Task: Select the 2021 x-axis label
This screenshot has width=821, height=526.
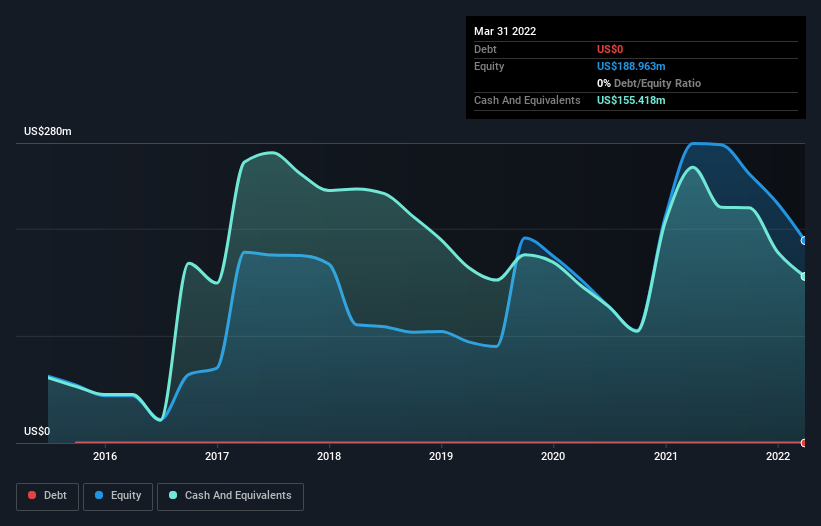Action: tap(666, 456)
